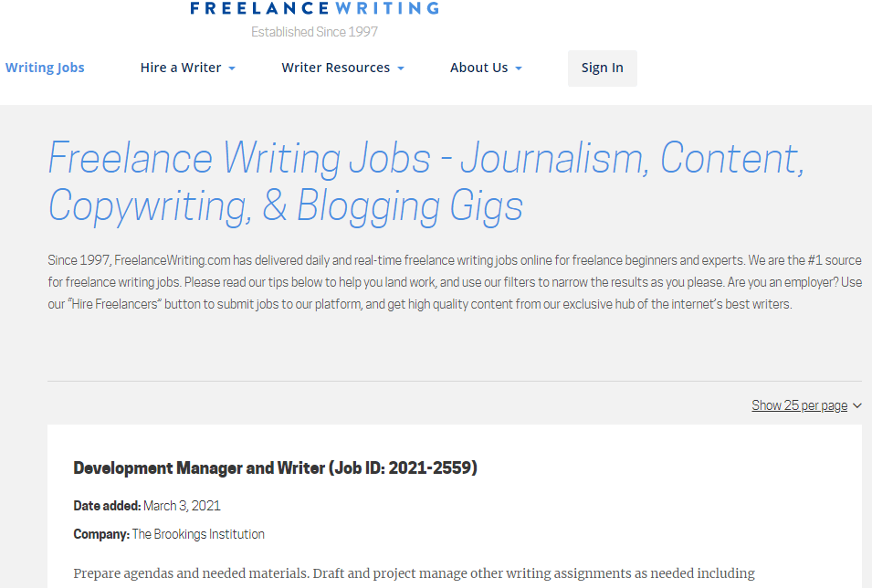Click the March 3, 2021 date
This screenshot has height=588, width=872.
coord(182,506)
